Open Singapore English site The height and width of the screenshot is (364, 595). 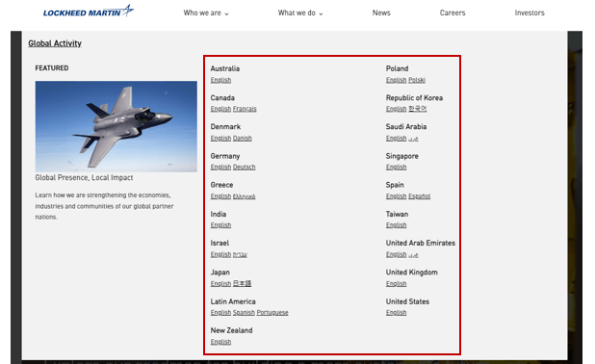tap(396, 167)
